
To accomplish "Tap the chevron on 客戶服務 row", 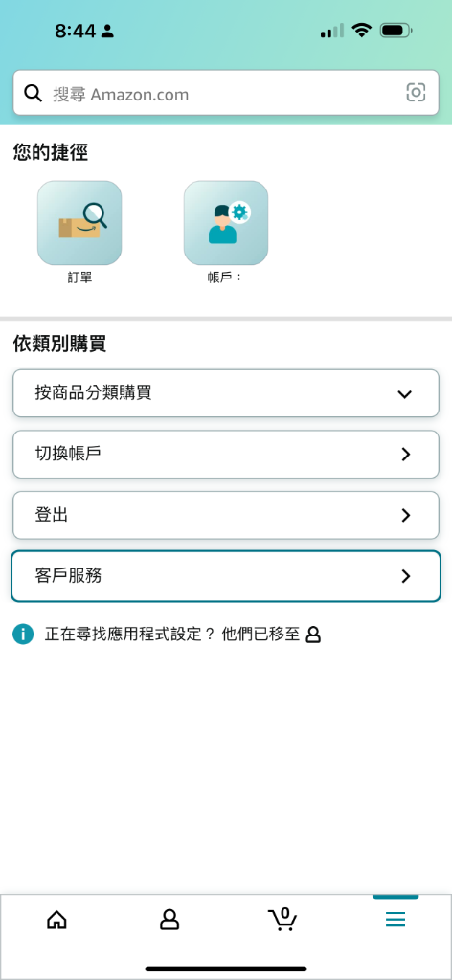I will point(406,576).
